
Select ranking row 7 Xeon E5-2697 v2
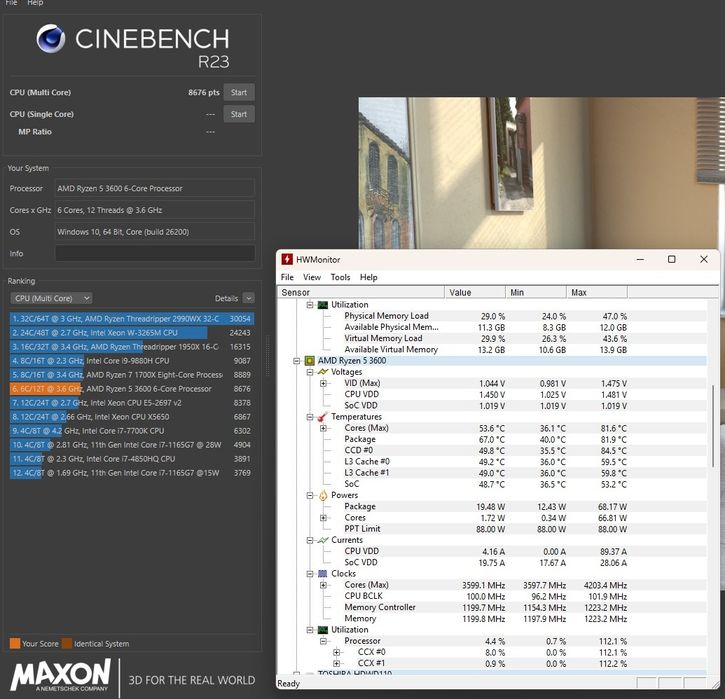(x=132, y=403)
